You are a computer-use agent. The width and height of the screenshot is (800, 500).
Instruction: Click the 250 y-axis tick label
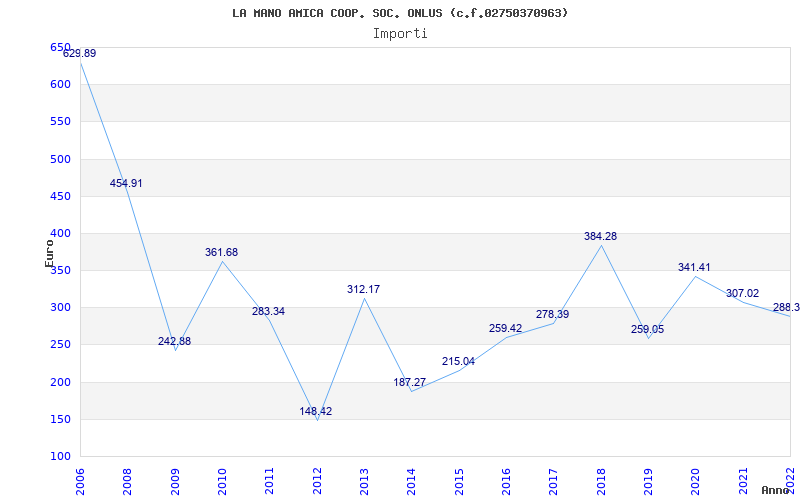60,345
